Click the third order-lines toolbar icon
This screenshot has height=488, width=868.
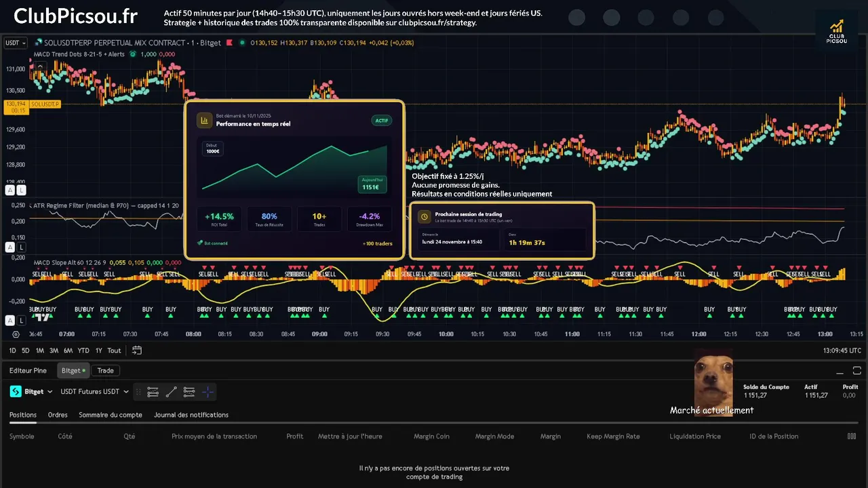189,392
